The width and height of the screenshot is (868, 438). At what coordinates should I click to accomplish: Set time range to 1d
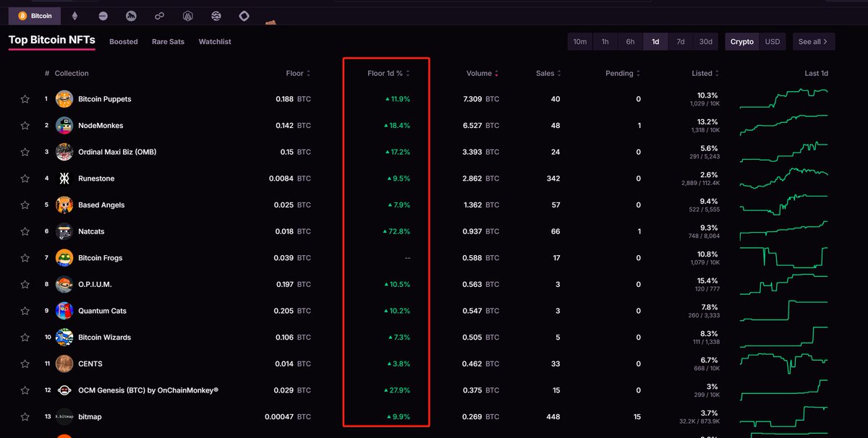click(x=655, y=42)
